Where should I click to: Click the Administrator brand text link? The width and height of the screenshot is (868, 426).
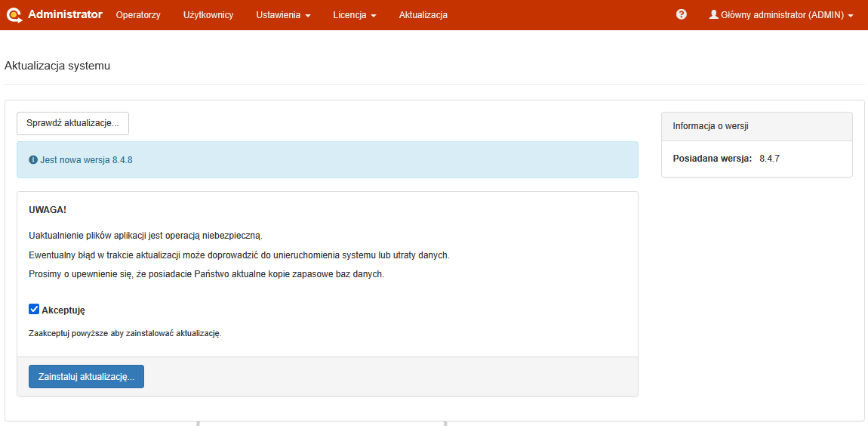coord(65,14)
